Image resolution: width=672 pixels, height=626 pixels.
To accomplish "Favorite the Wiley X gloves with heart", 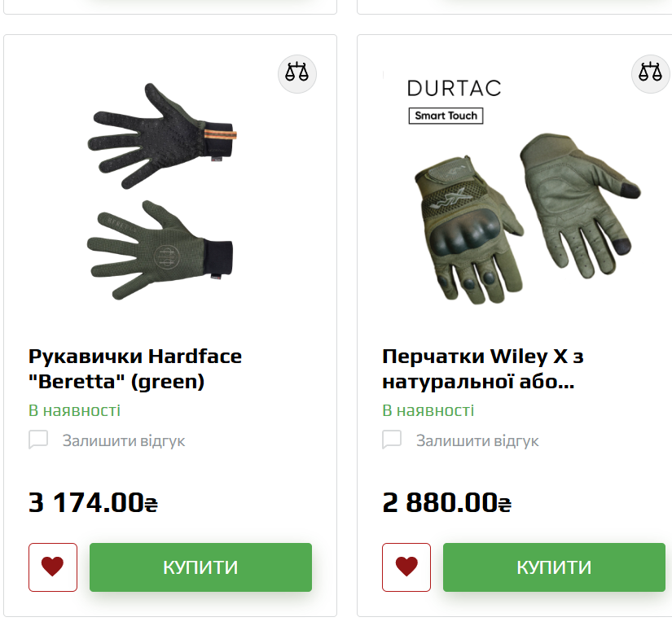I will (406, 567).
